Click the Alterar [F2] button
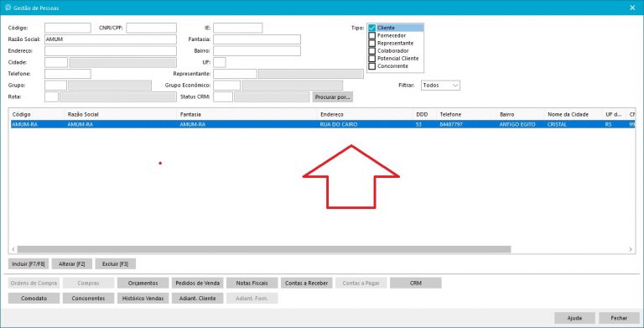 point(72,264)
